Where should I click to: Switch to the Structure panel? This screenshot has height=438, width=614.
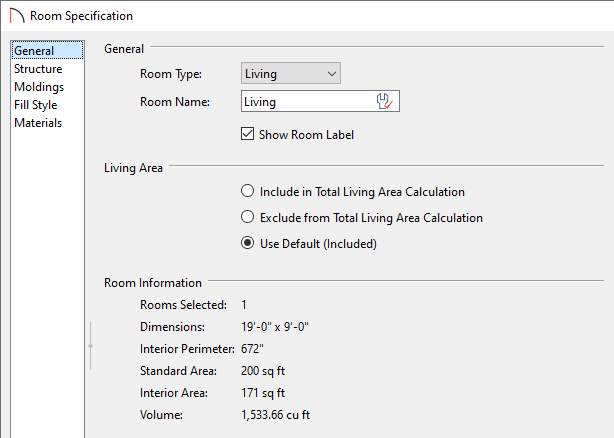[38, 69]
